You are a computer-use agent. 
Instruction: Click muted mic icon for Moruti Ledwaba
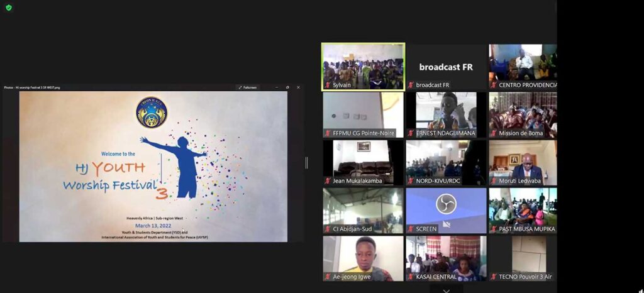(494, 181)
